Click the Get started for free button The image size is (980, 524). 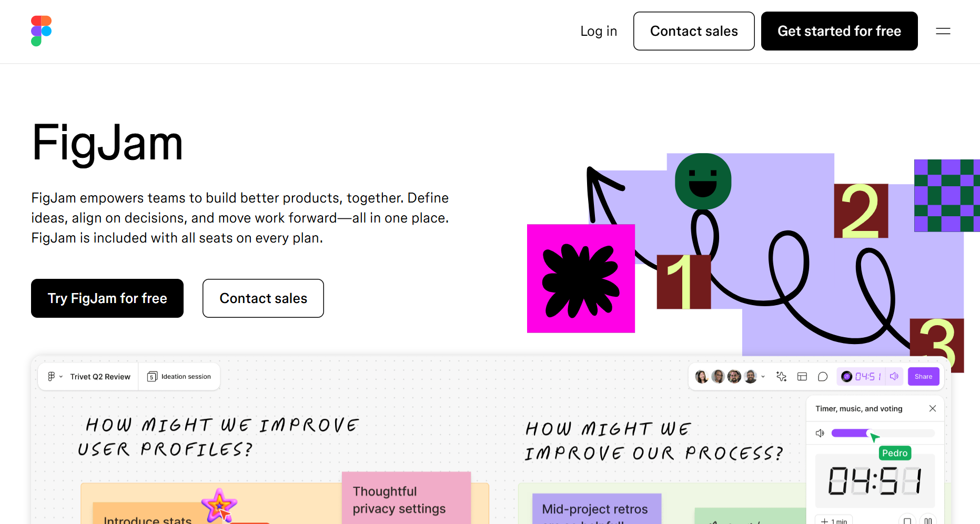pos(839,31)
